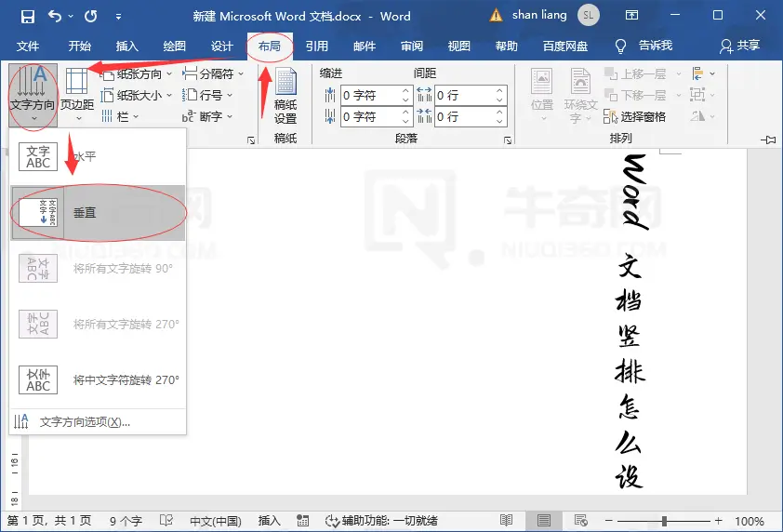
Task: Open paragraph dialog launcher in 段落 group
Action: tap(508, 140)
